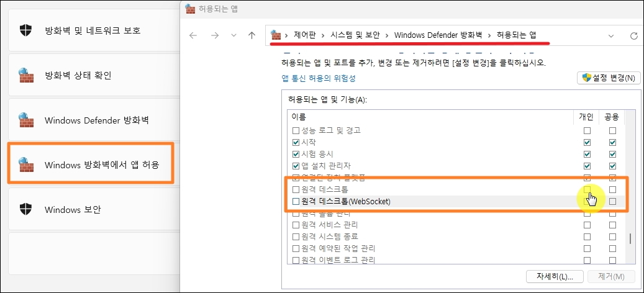This screenshot has width=644, height=293.
Task: Enable 공용 for 원격 데스크톱
Action: pos(613,189)
